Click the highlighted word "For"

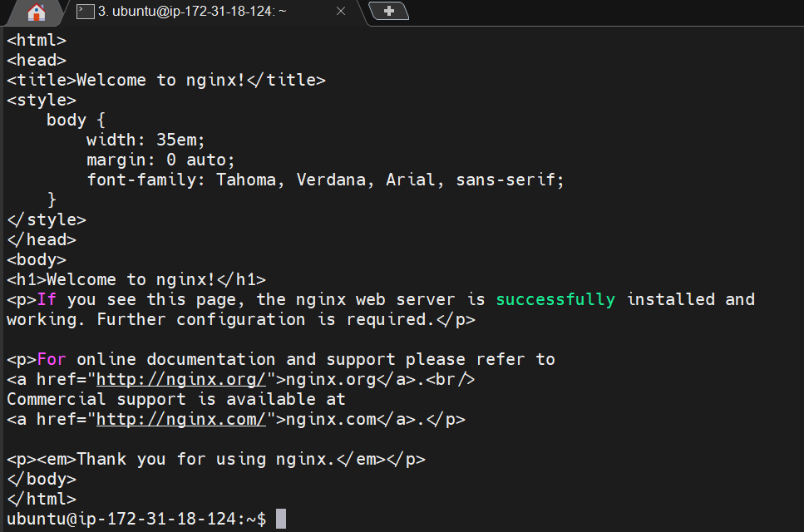[x=50, y=359]
